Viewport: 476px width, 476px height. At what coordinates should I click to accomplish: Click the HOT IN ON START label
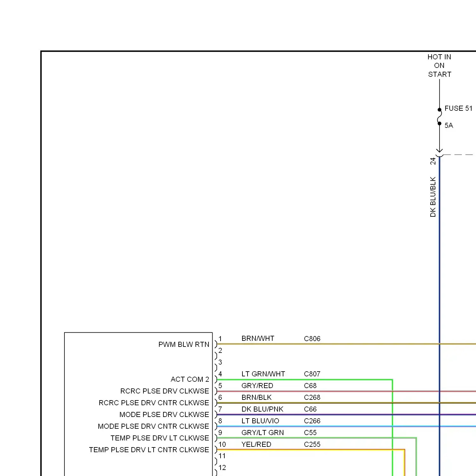(439, 66)
